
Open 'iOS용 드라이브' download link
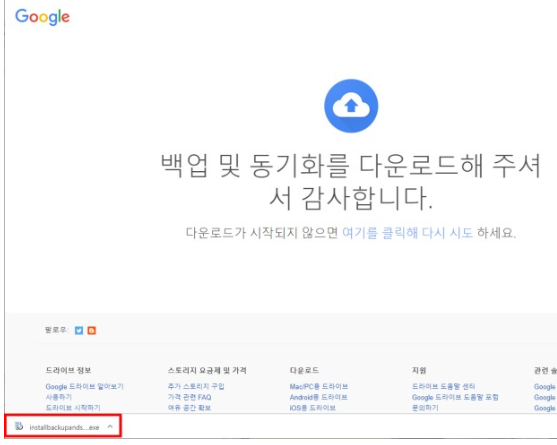pyautogui.click(x=313, y=408)
